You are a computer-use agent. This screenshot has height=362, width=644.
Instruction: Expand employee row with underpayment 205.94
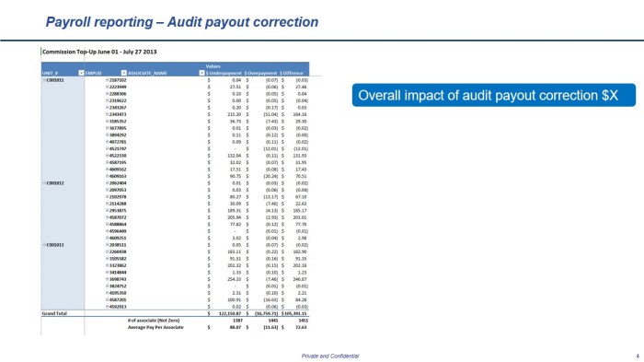108,217
